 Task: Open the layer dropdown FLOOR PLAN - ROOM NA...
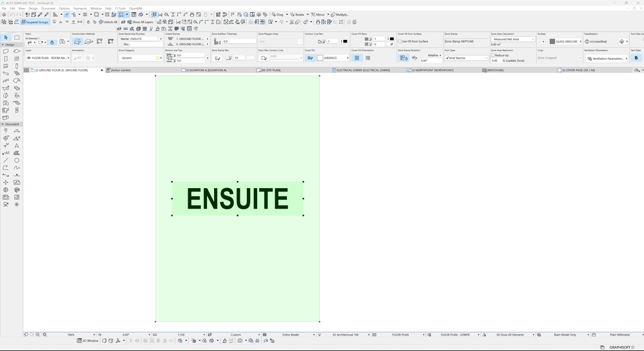coord(48,58)
